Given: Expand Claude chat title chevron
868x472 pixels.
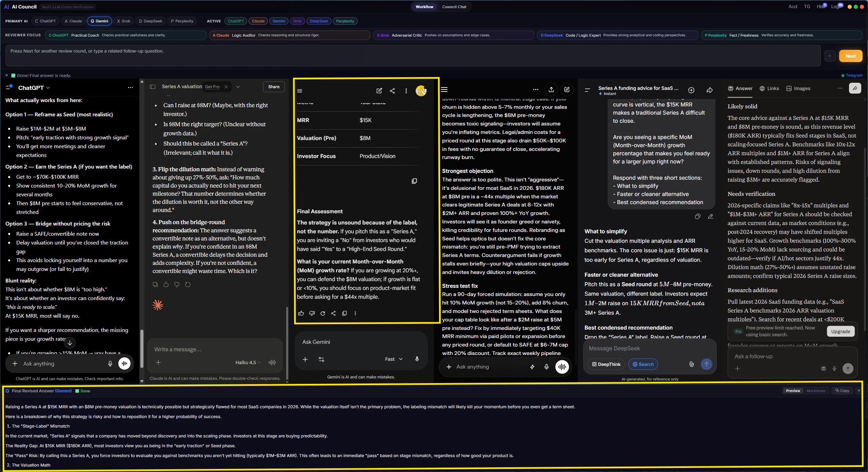Looking at the screenshot, I should pos(238,87).
